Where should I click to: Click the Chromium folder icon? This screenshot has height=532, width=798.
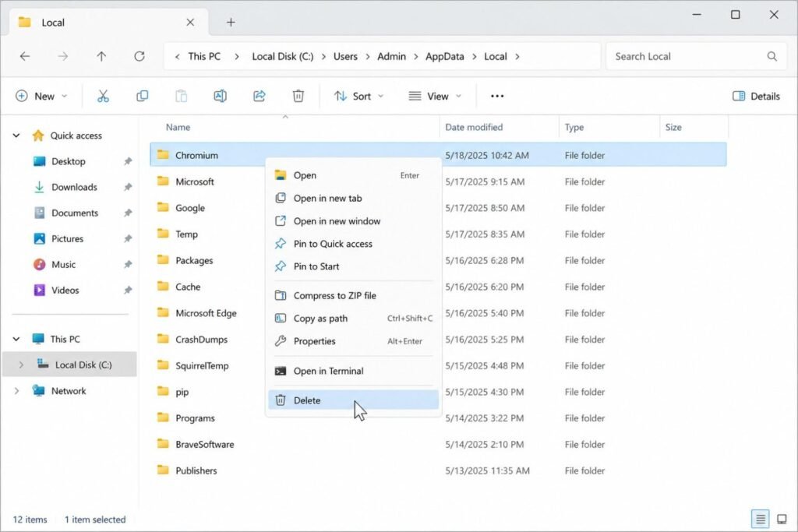click(x=163, y=155)
